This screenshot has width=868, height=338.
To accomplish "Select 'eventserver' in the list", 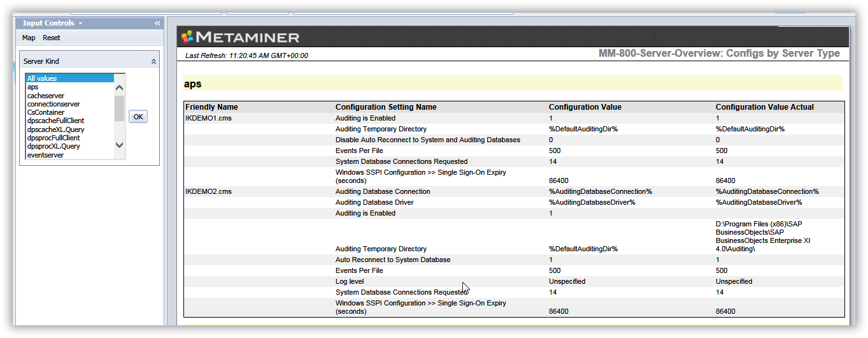I will (x=69, y=155).
